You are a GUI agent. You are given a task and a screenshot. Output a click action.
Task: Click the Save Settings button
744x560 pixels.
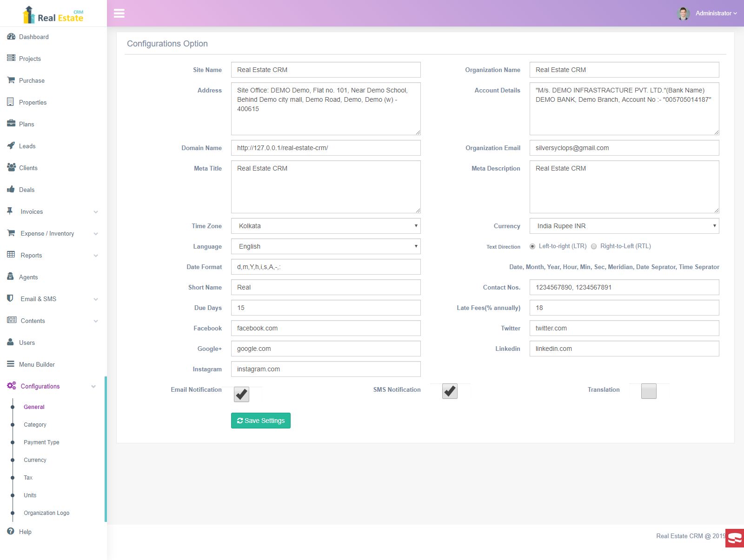260,421
